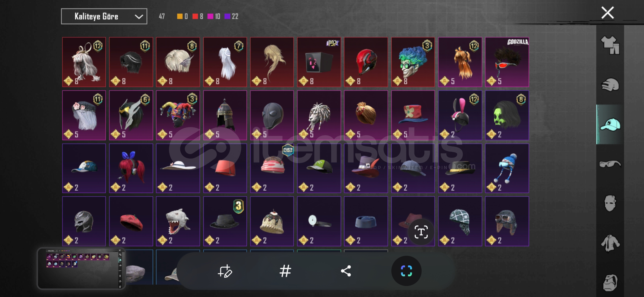Open the screenshot preview thumbnail

pyautogui.click(x=81, y=269)
